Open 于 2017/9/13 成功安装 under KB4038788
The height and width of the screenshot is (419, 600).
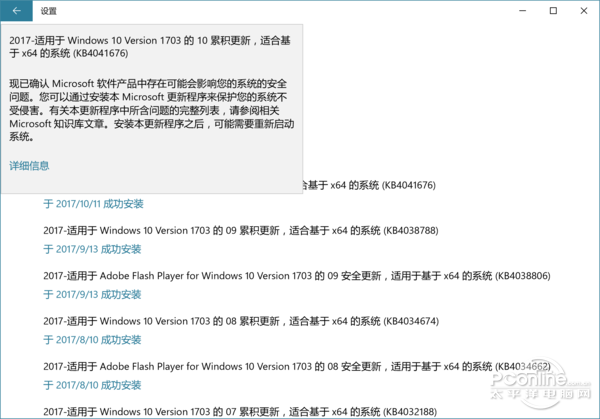pos(92,249)
